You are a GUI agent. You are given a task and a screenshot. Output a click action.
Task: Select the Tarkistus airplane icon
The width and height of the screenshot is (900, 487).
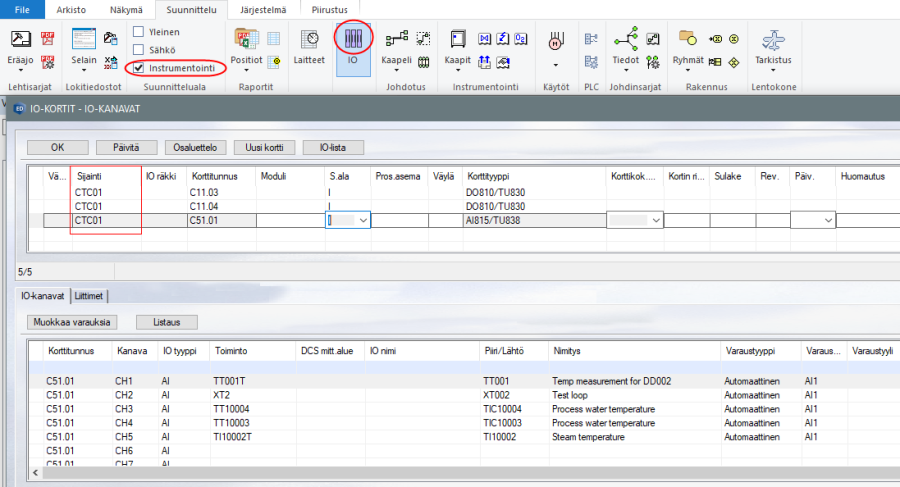click(x=772, y=42)
